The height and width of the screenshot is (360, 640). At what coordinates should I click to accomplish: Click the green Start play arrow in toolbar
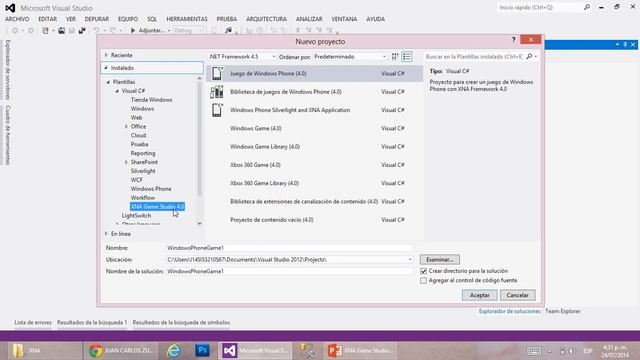point(133,30)
